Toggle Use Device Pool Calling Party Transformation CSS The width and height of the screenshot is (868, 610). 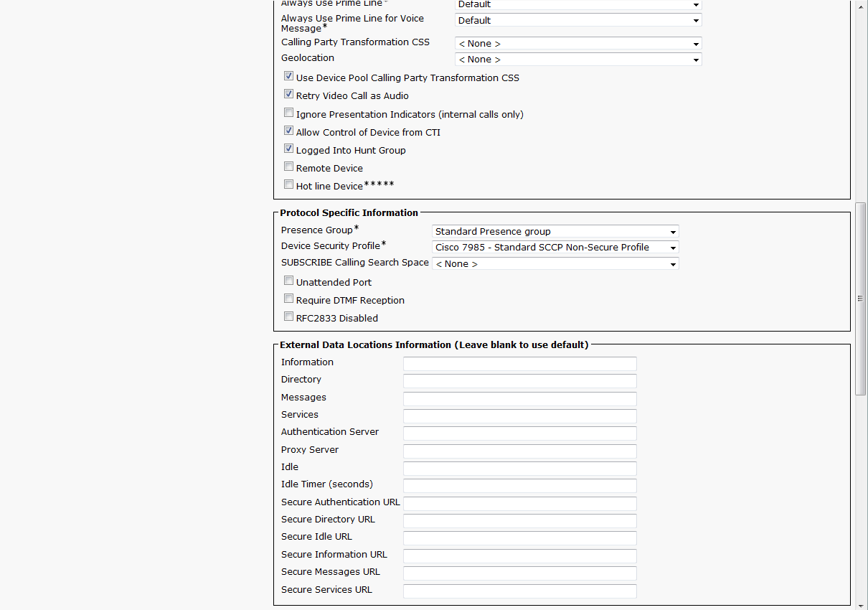[x=289, y=76]
